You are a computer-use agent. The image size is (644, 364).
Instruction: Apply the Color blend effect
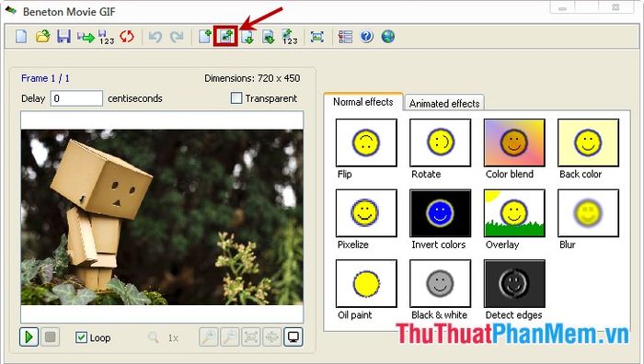coord(514,142)
